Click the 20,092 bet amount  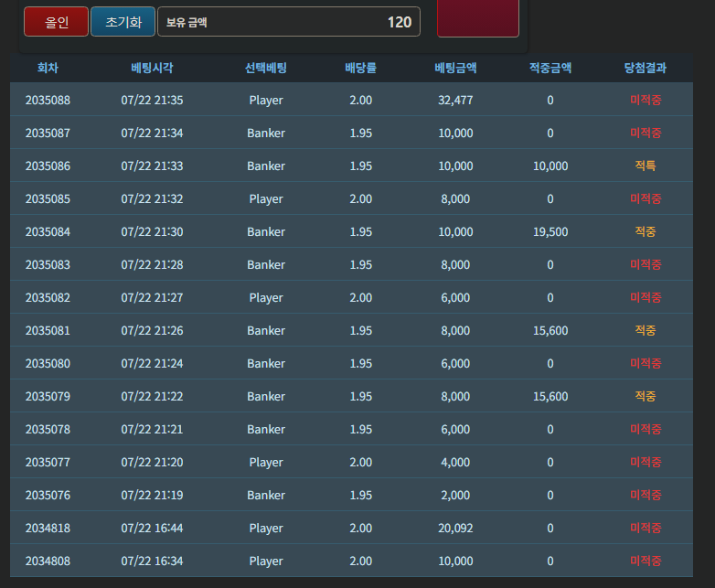coord(455,528)
